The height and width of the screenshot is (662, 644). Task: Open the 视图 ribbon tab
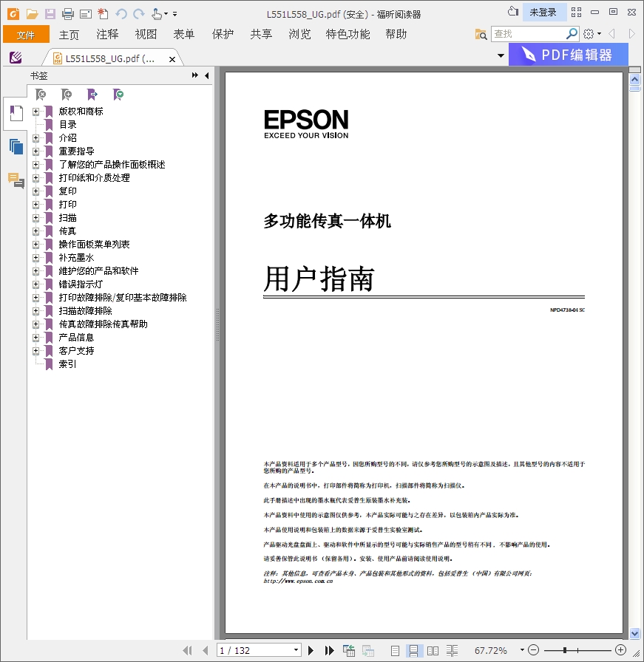click(x=146, y=34)
